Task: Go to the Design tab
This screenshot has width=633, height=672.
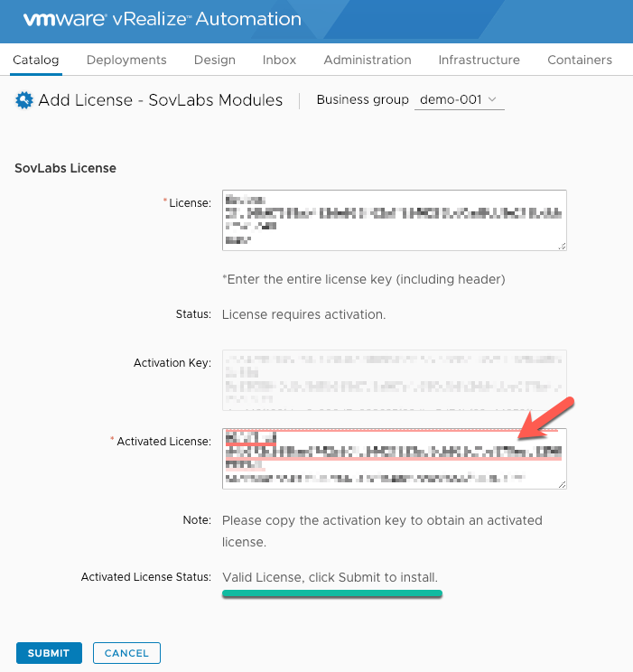Action: click(x=215, y=60)
